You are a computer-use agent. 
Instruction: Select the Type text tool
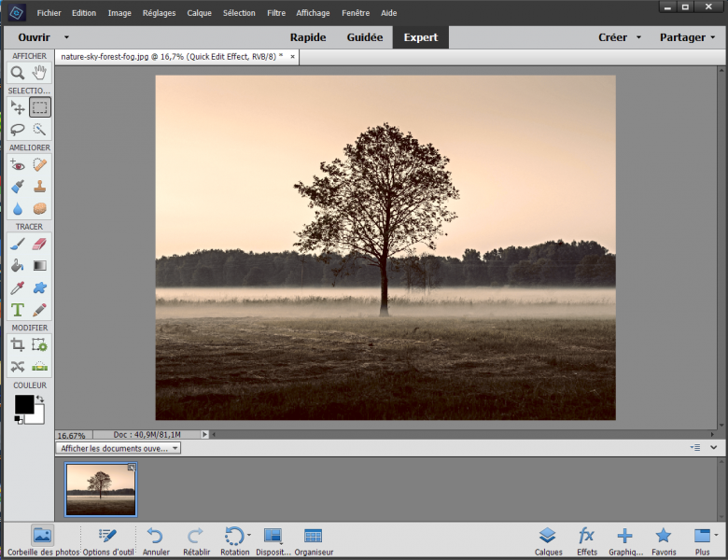[x=18, y=310]
